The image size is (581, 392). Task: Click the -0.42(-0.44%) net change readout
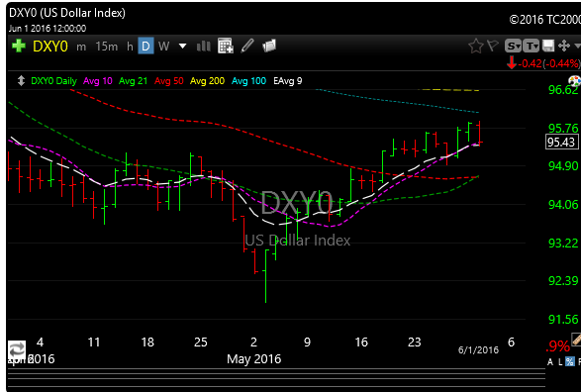tap(549, 63)
